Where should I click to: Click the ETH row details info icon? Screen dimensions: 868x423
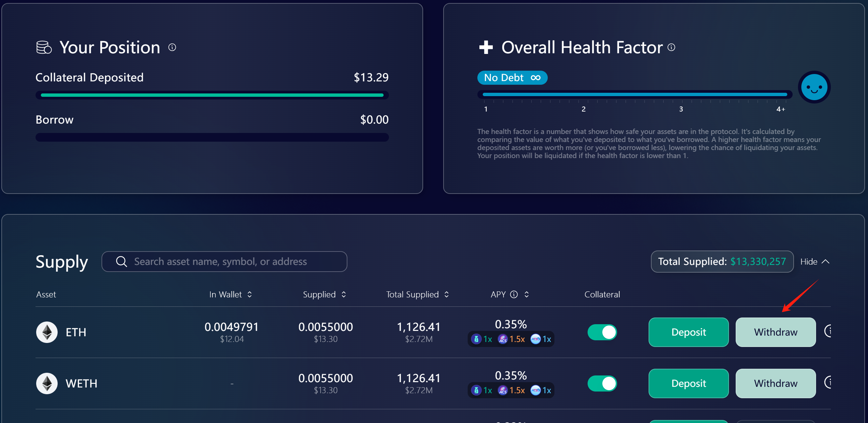pos(828,331)
